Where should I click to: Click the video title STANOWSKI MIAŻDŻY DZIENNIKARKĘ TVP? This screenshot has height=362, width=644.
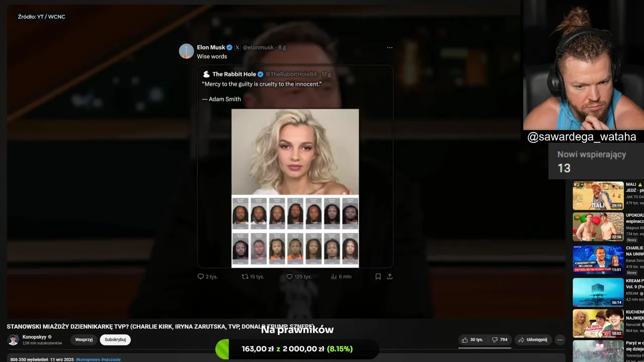tap(160, 326)
